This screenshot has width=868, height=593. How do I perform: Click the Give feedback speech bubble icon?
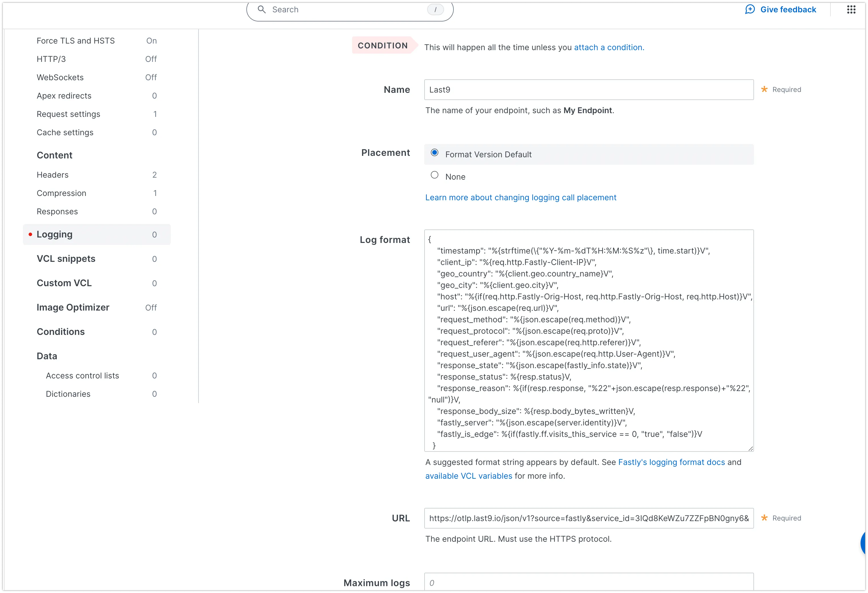click(x=750, y=9)
